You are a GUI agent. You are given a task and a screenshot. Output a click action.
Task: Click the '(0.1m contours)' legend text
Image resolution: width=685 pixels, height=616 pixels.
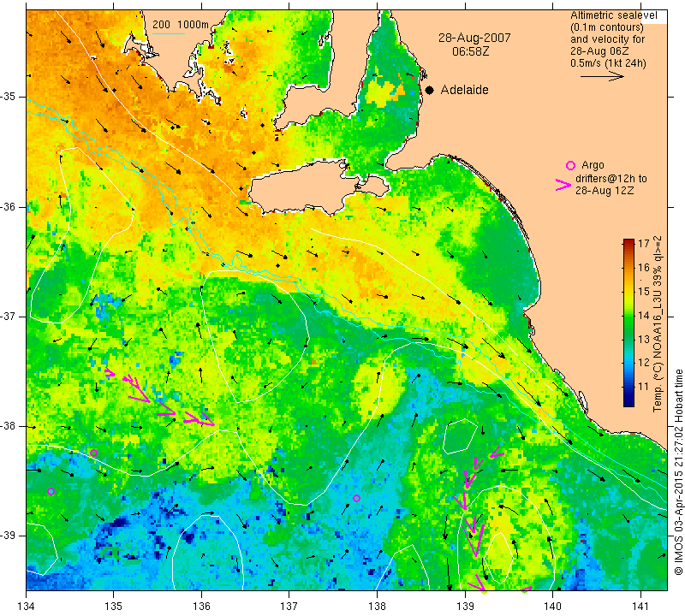(x=607, y=27)
